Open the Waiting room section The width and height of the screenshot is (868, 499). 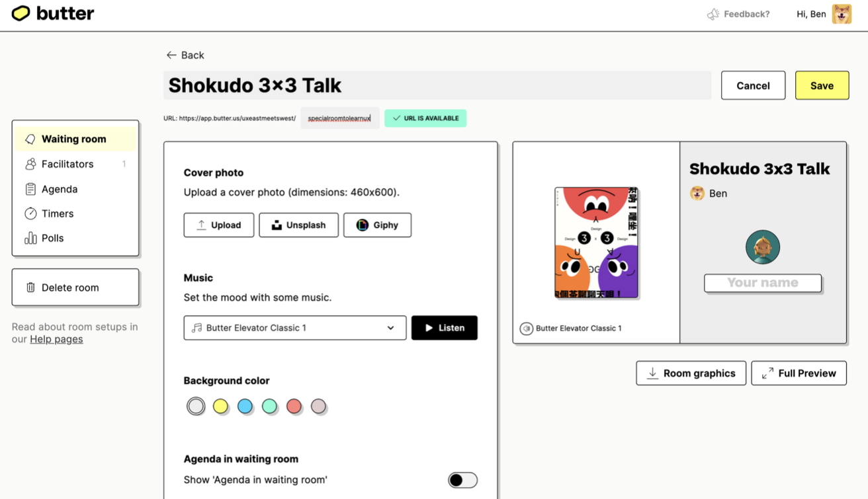point(75,139)
